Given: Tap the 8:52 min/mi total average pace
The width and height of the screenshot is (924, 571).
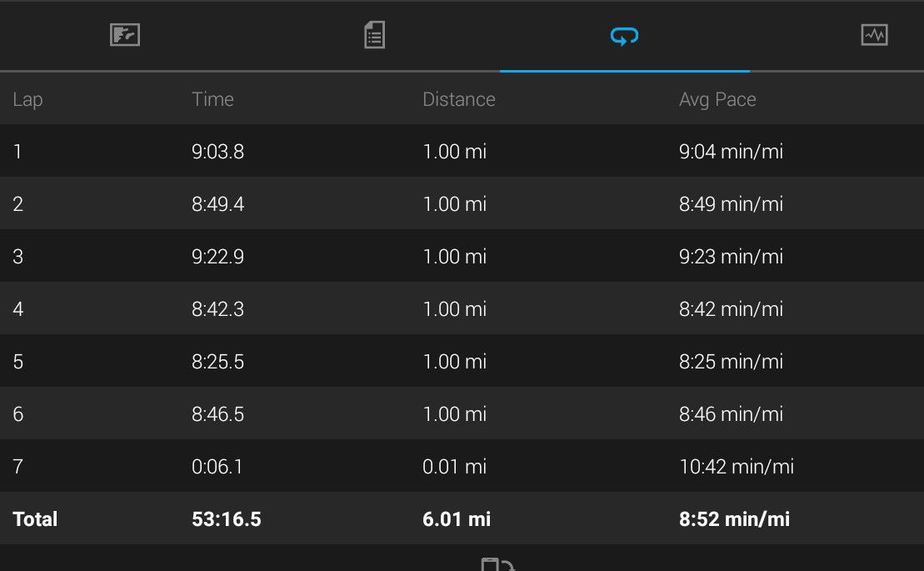Looking at the screenshot, I should point(734,518).
